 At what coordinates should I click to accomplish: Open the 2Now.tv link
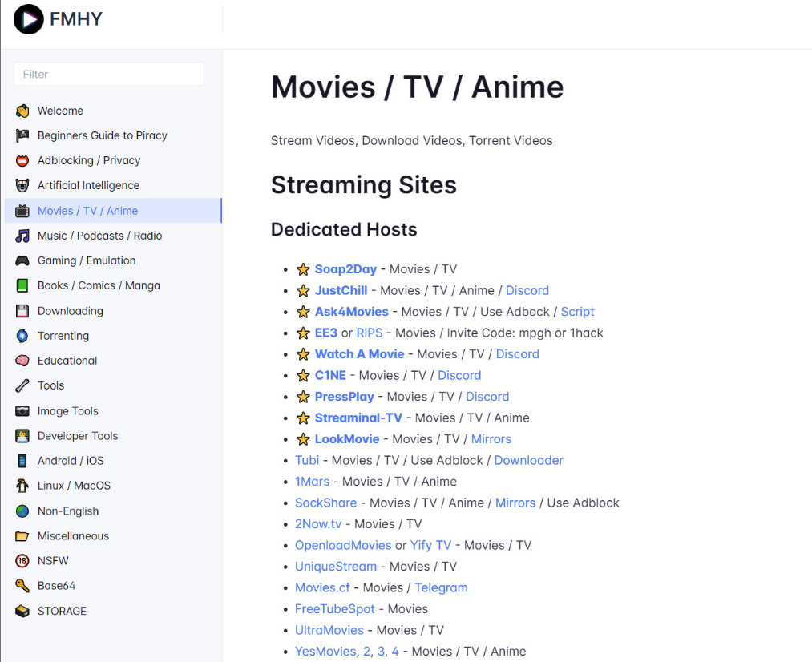(x=318, y=524)
